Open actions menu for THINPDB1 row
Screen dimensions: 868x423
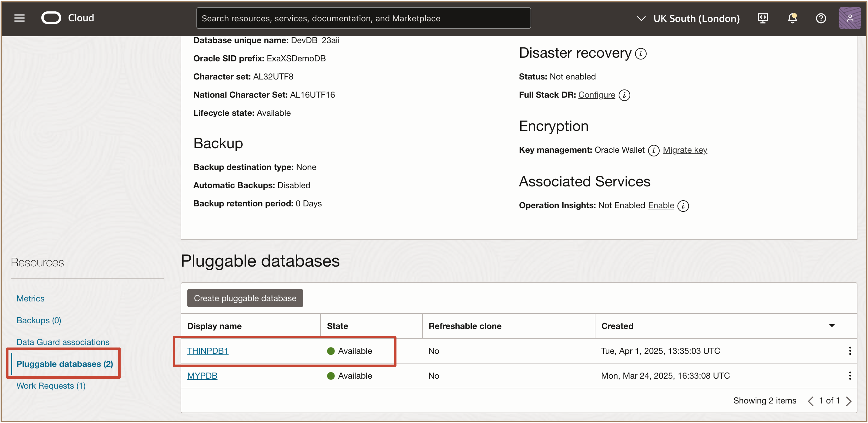point(850,351)
